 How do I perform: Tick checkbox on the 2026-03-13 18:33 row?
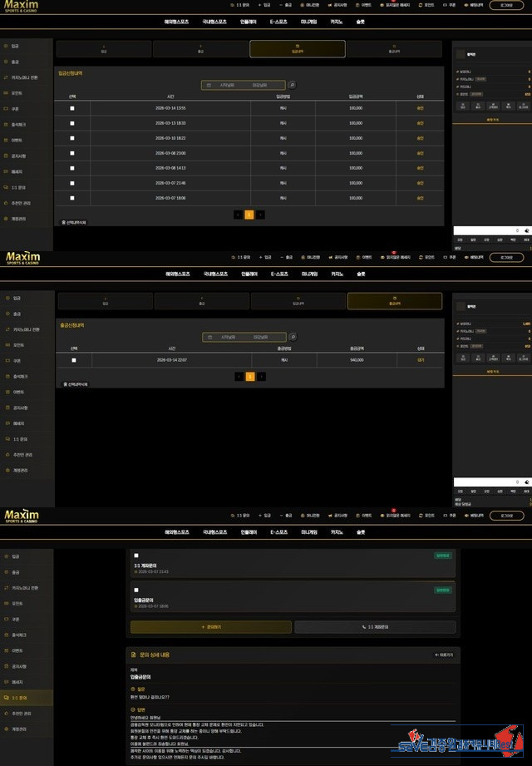pos(72,124)
